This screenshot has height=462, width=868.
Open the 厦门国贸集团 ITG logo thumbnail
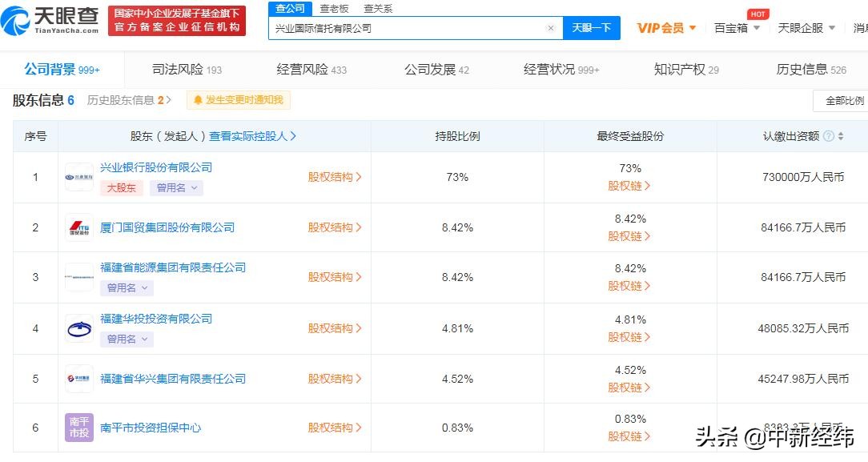point(79,227)
